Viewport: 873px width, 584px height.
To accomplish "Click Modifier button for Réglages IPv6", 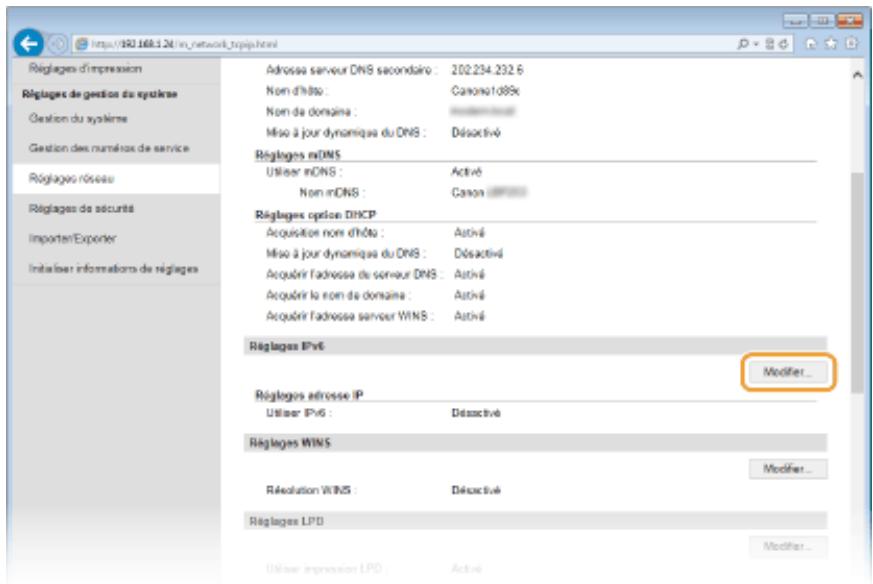I will click(787, 372).
